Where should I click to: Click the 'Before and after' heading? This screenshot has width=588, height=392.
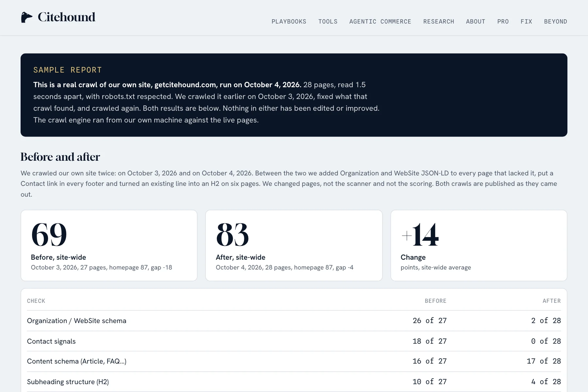pyautogui.click(x=60, y=157)
